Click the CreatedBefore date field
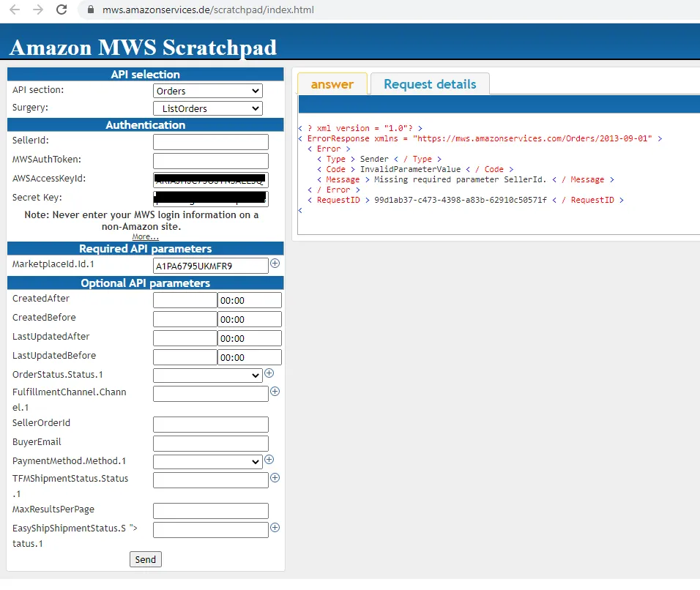The image size is (700, 590). click(x=185, y=319)
